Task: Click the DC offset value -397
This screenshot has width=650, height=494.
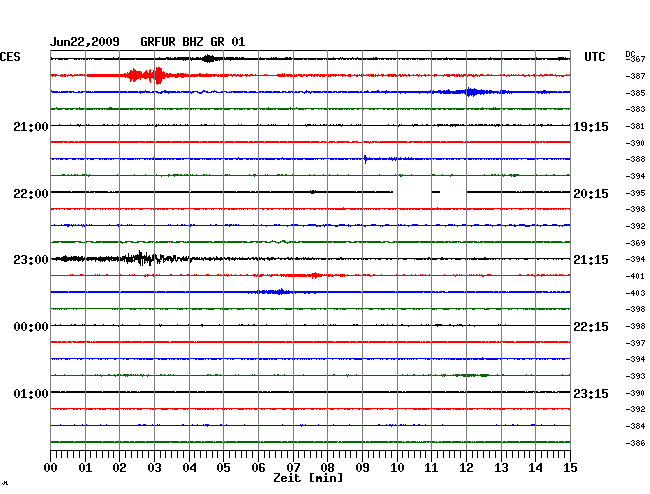Action: (635, 343)
